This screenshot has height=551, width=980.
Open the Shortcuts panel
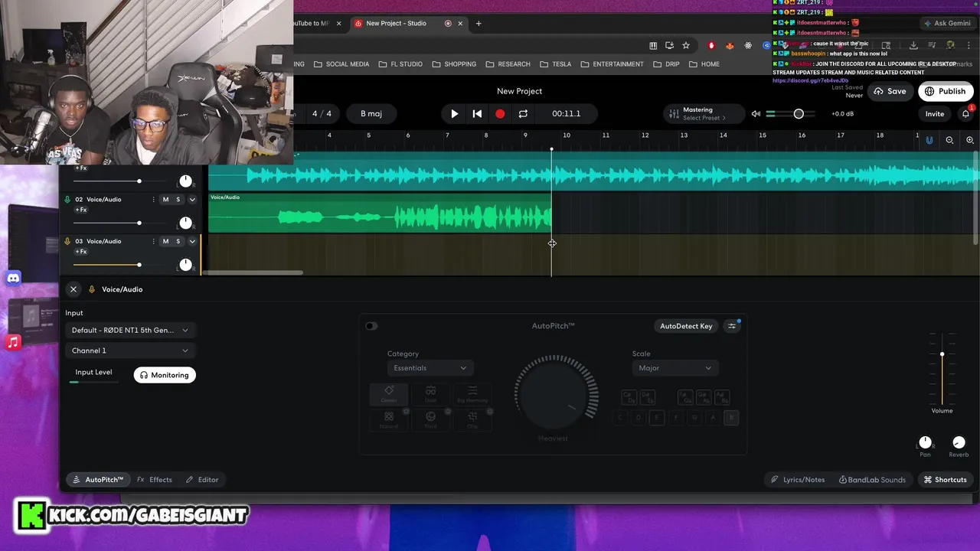[x=945, y=480]
